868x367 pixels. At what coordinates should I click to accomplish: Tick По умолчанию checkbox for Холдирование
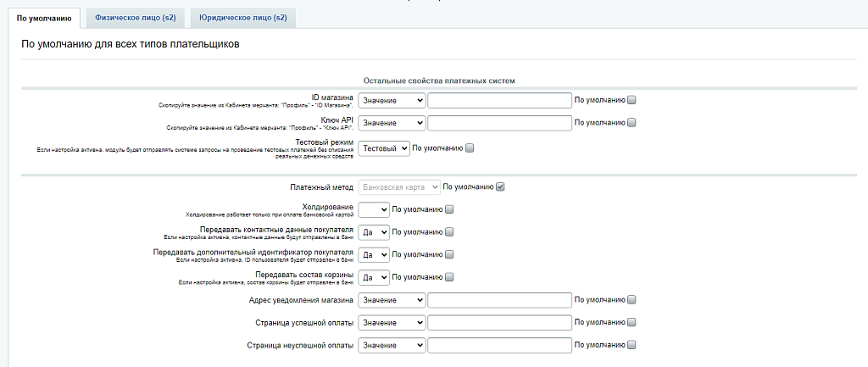coord(450,209)
